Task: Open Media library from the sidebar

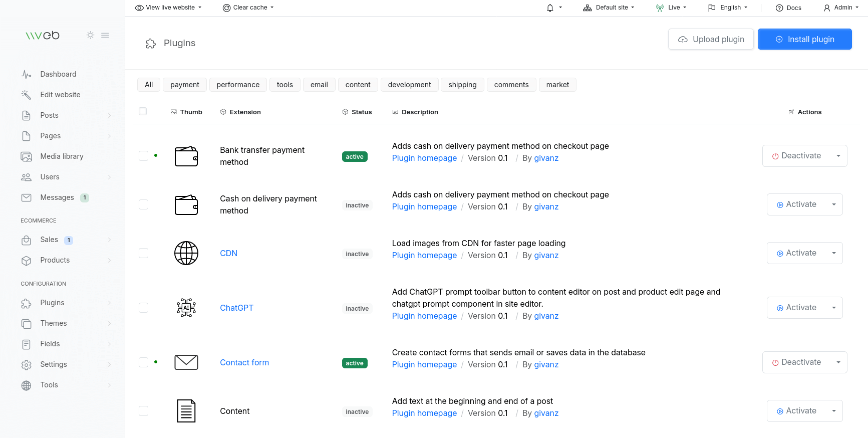Action: pyautogui.click(x=62, y=156)
